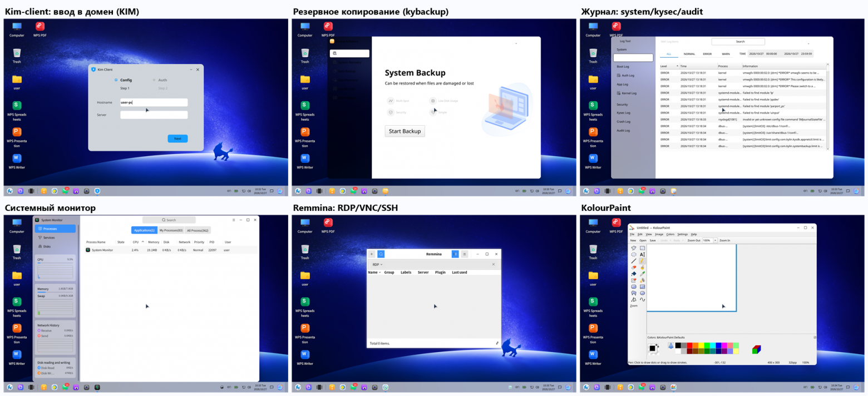Click the Log Tool vertical scrollbar

(x=828, y=106)
